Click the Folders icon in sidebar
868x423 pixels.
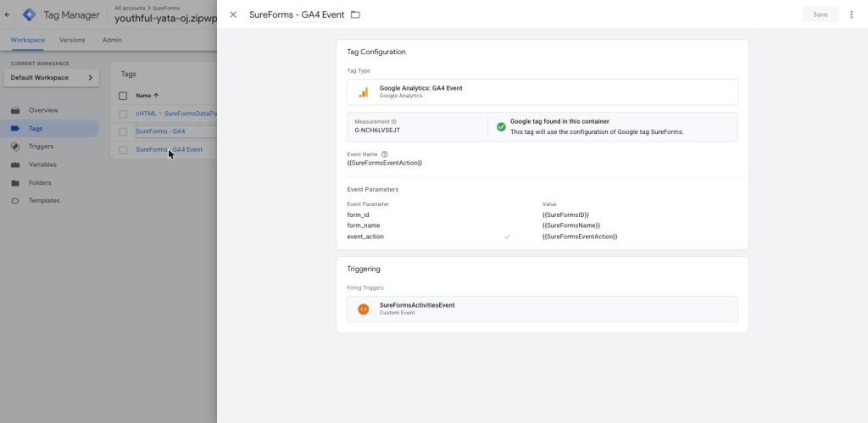tap(15, 183)
